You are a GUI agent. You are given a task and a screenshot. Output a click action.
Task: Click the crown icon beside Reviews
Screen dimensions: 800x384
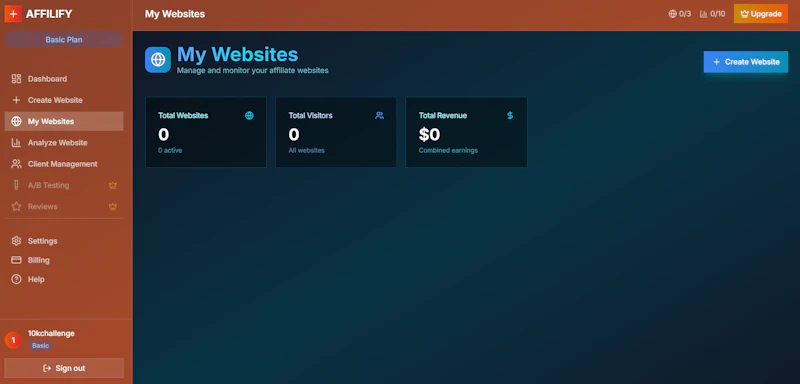(x=113, y=207)
